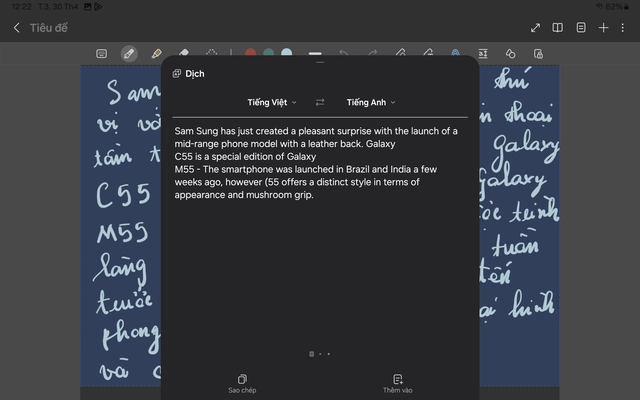Select the highlighter tool

point(156,53)
